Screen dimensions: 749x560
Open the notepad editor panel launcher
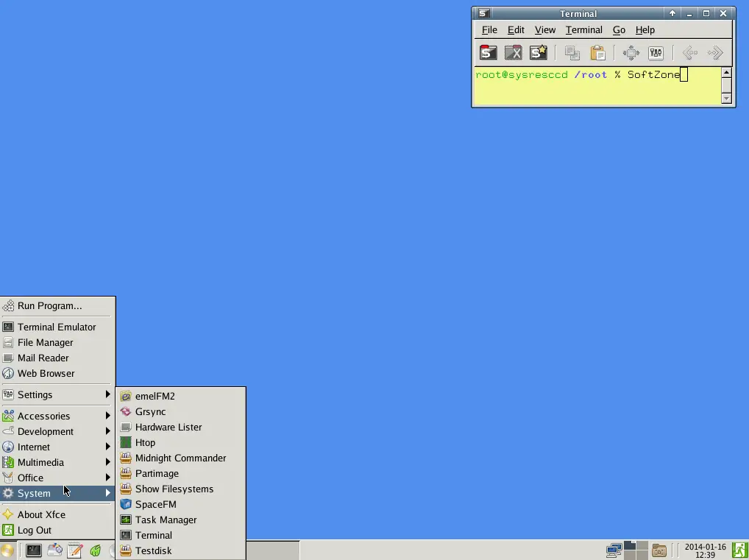[75, 550]
